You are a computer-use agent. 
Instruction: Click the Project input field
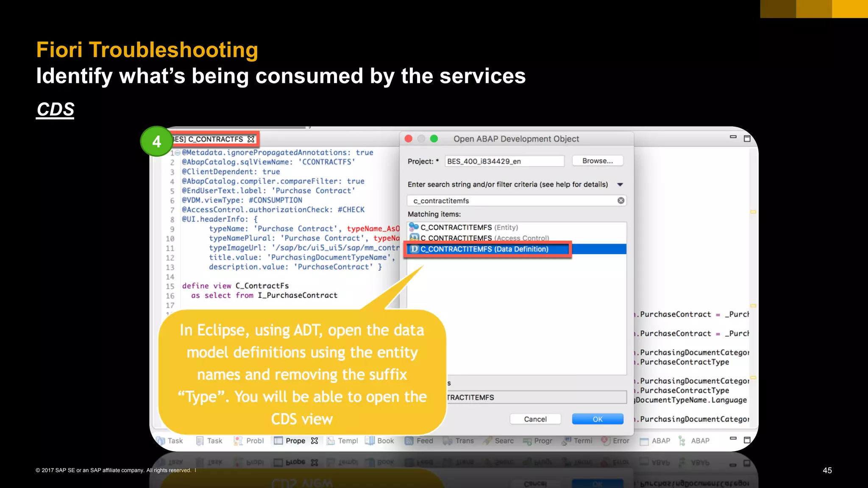point(504,161)
